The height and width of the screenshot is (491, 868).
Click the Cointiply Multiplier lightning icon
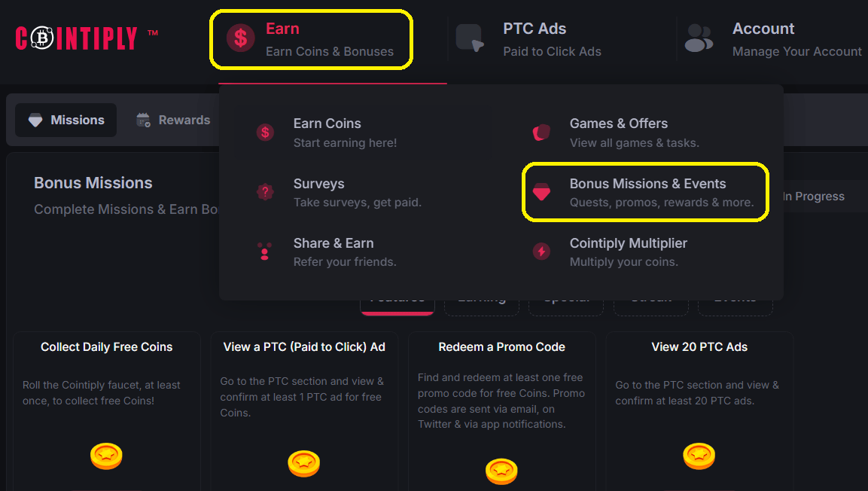coord(541,252)
